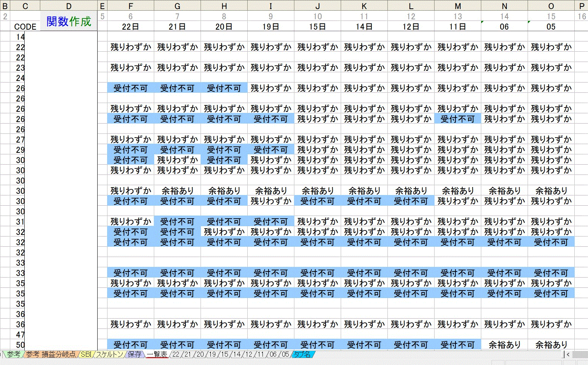Click 残りわずか in column H of code 23 row

click(x=224, y=68)
